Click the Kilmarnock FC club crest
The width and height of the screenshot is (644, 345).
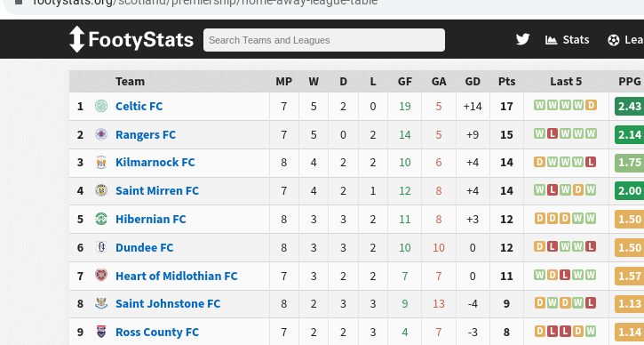pyautogui.click(x=101, y=163)
